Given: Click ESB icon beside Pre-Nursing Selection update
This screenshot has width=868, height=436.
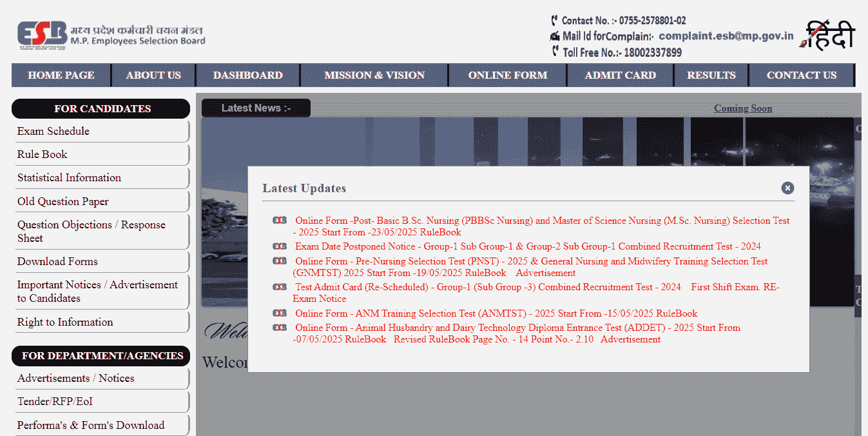Looking at the screenshot, I should (x=280, y=261).
